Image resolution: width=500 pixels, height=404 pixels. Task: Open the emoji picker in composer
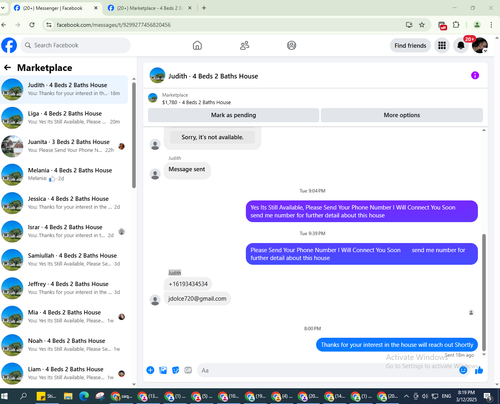[x=463, y=370]
